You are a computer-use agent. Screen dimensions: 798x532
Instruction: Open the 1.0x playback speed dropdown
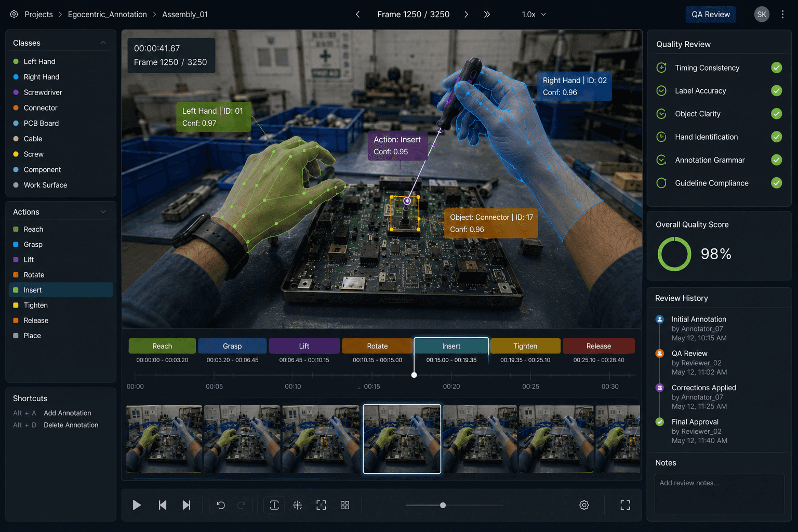pyautogui.click(x=534, y=15)
